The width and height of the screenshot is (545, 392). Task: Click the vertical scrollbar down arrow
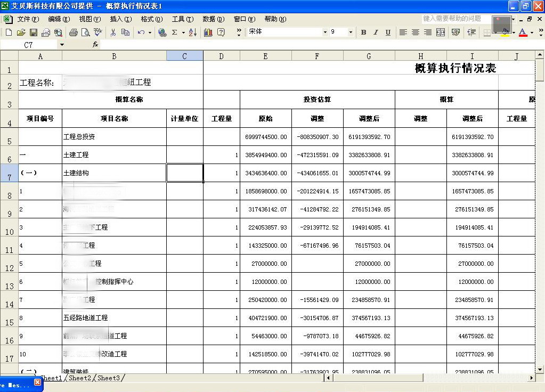pos(540,370)
